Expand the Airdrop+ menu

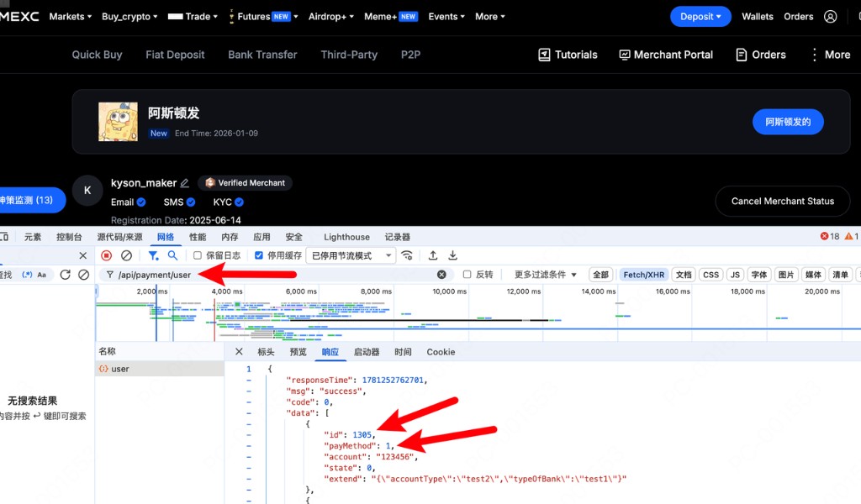[331, 17]
